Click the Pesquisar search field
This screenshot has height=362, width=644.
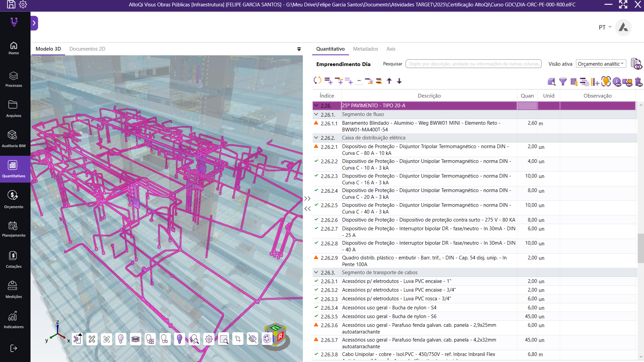click(473, 64)
